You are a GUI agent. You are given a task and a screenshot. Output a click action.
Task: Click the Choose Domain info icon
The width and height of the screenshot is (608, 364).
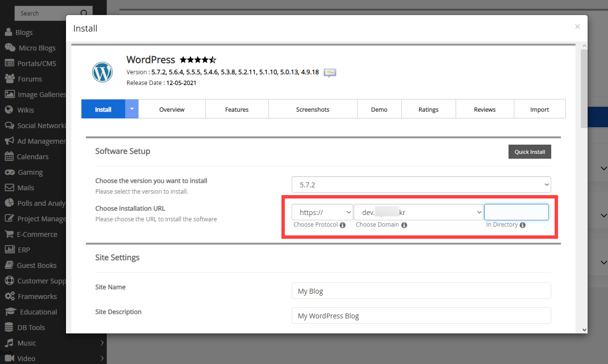point(404,225)
